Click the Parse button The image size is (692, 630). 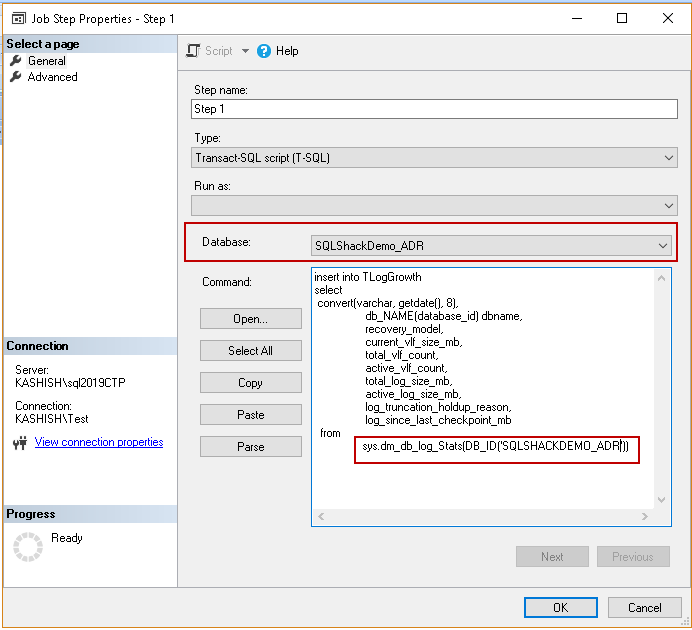point(251,447)
